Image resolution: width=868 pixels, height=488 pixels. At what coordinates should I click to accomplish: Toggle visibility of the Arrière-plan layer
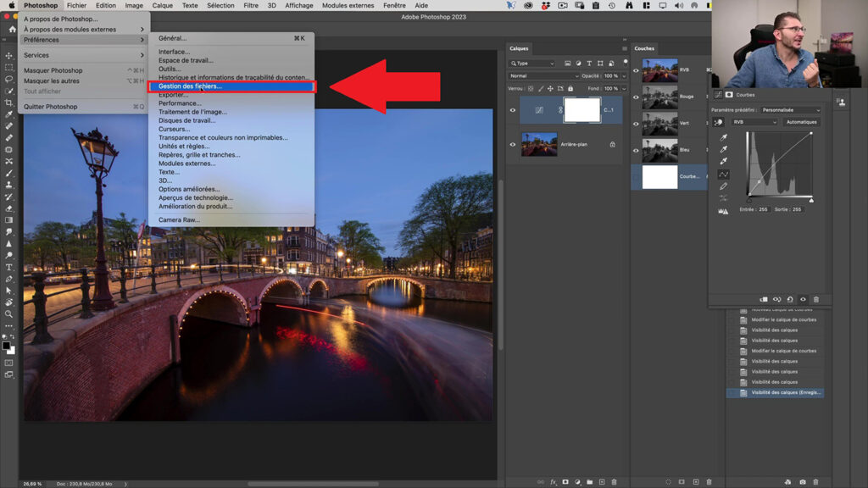click(x=511, y=143)
